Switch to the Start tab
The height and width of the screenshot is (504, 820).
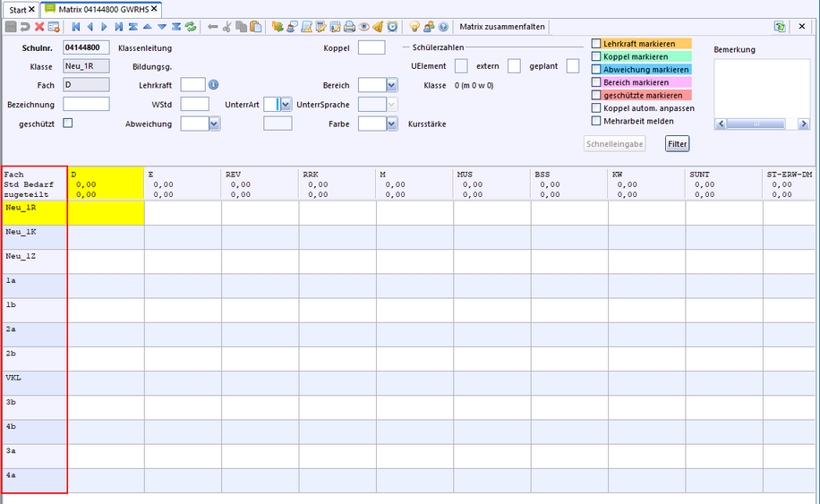18,9
